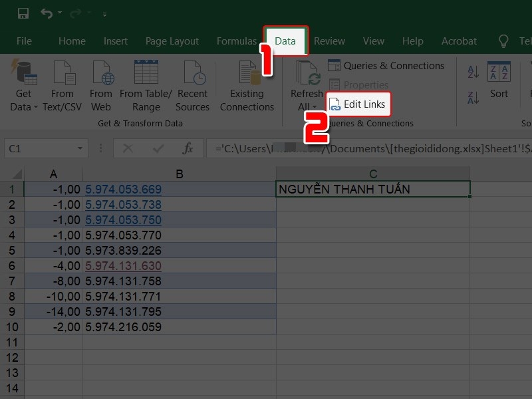Select the Data ribbon tab

point(285,41)
